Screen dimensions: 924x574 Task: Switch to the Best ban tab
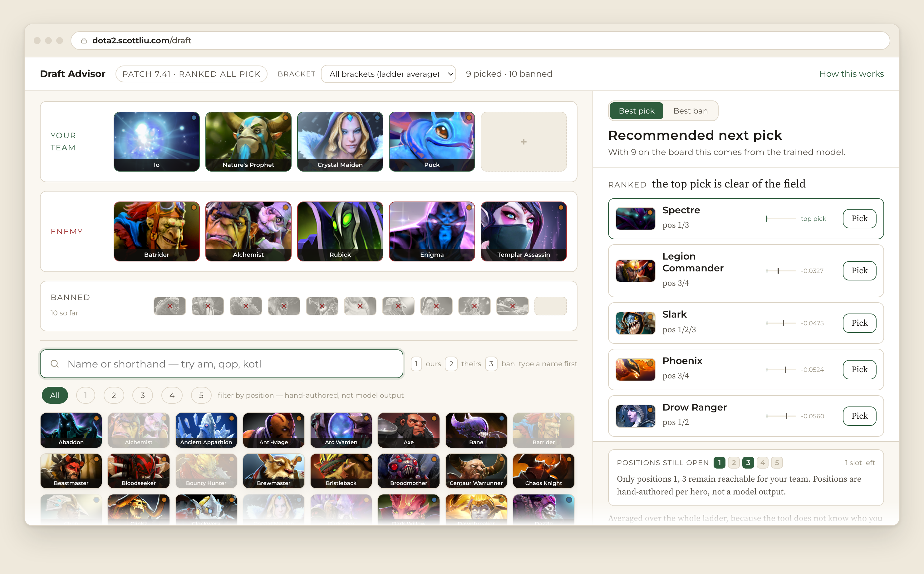pyautogui.click(x=691, y=111)
